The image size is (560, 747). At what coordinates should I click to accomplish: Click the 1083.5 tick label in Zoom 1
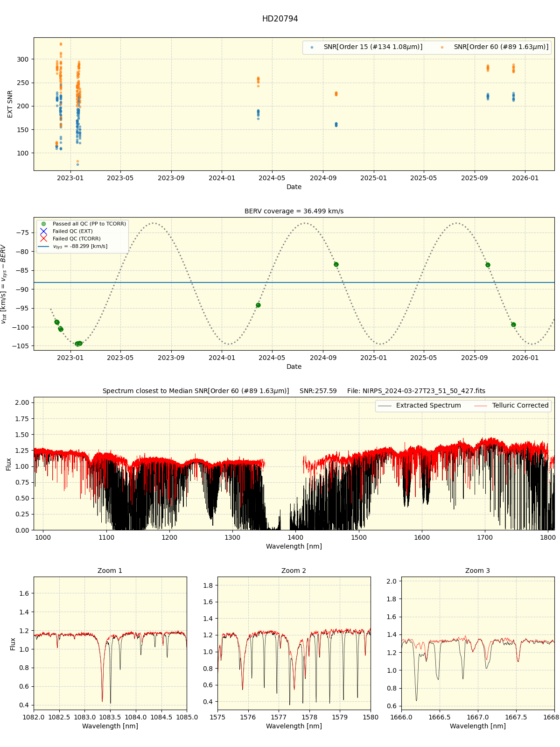coord(110,717)
